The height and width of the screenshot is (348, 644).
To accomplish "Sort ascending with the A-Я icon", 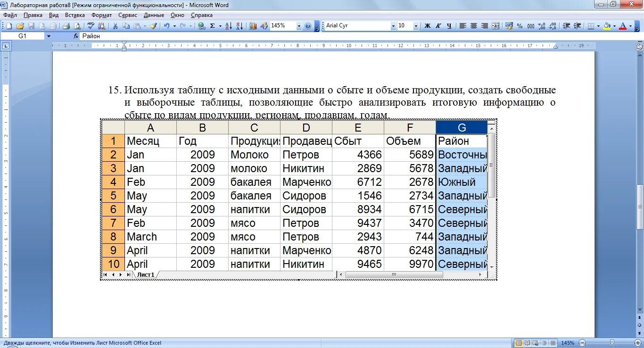I will (x=229, y=26).
